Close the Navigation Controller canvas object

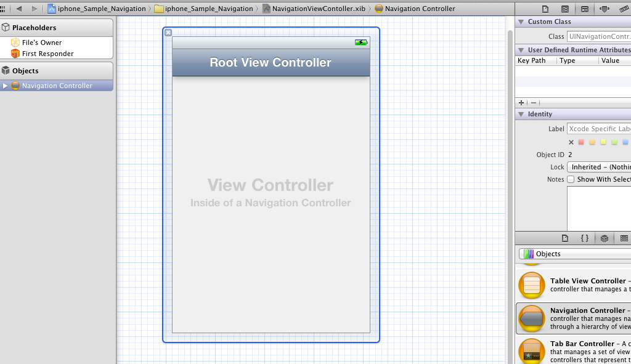tap(168, 33)
